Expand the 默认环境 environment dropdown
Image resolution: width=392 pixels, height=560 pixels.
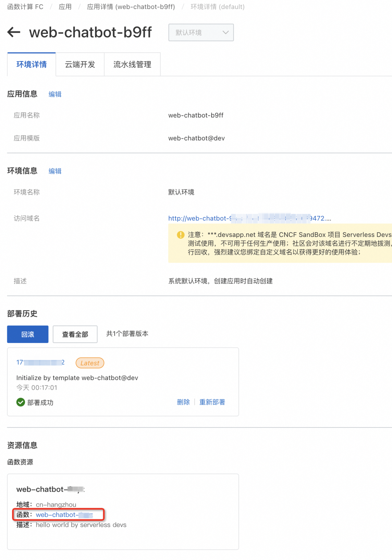201,32
